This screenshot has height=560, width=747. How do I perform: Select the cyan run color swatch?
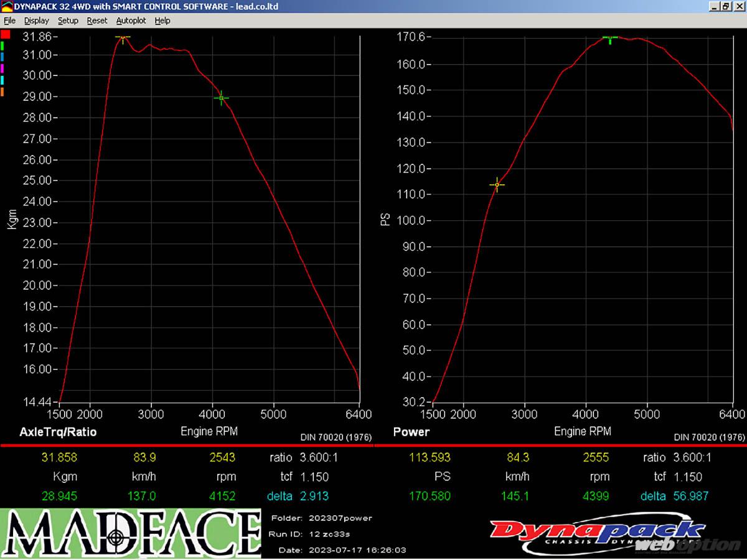(2, 80)
